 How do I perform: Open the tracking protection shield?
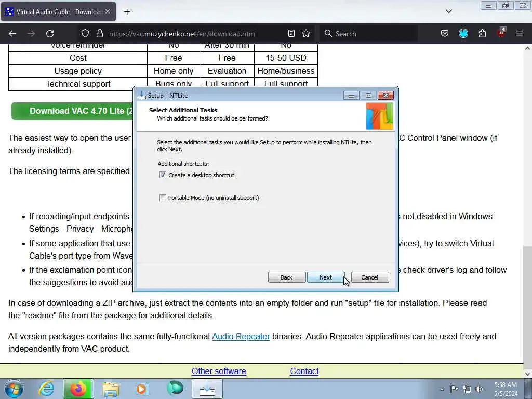(85, 34)
